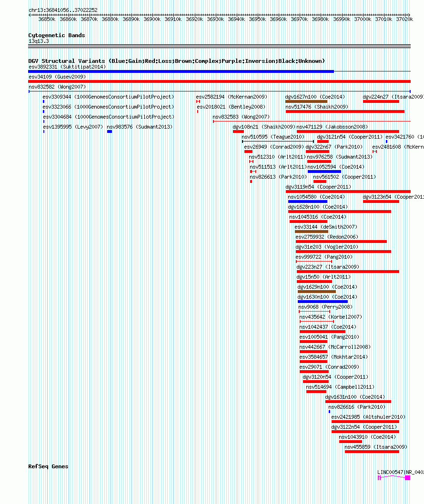Screen dimensions: 424x504
Task: Click the 13q13.3 cytogenetic band bar
Action: click(x=219, y=46)
